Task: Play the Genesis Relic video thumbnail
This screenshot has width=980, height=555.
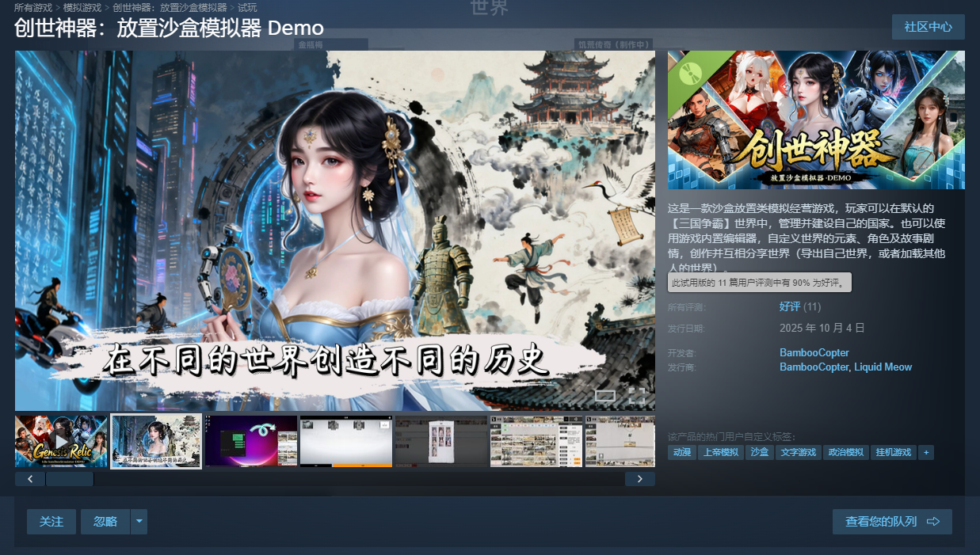Action: coord(61,441)
